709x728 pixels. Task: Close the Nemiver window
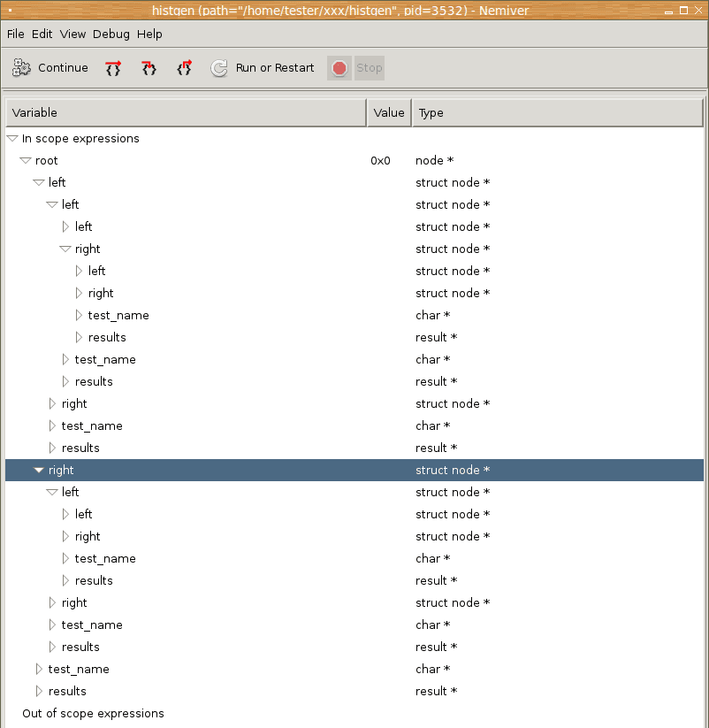(698, 11)
